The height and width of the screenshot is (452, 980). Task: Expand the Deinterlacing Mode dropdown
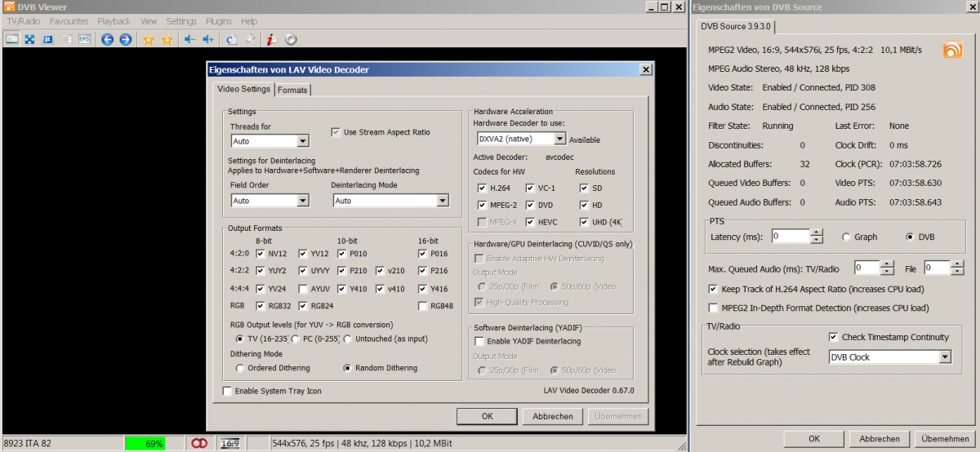pyautogui.click(x=442, y=201)
